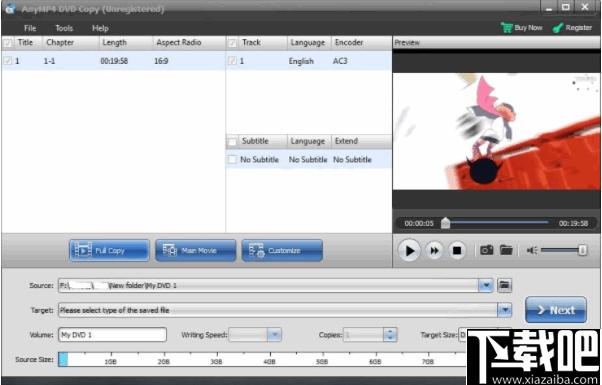Viewport: 602px width, 385px height.
Task: Take a snapshot with the camera icon
Action: 486,250
